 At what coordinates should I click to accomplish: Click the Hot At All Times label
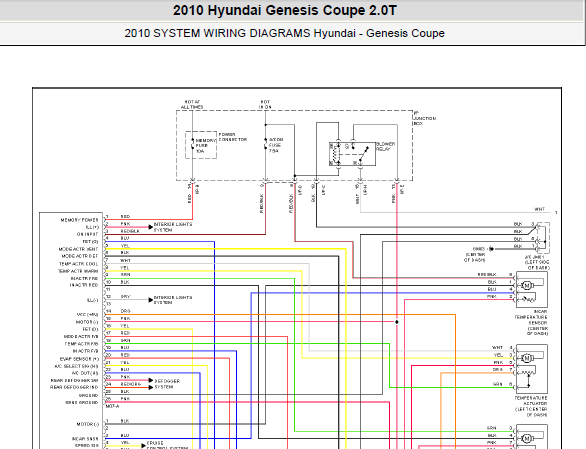[192, 104]
